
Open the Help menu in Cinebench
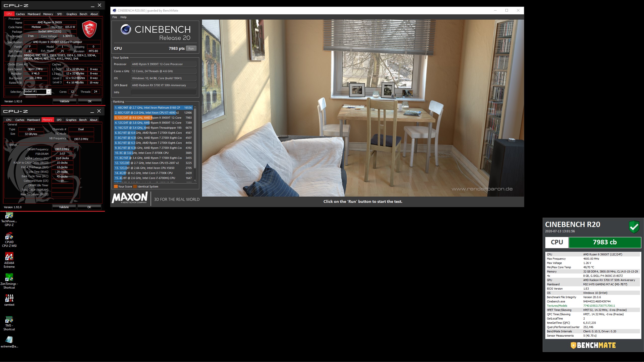tap(124, 17)
